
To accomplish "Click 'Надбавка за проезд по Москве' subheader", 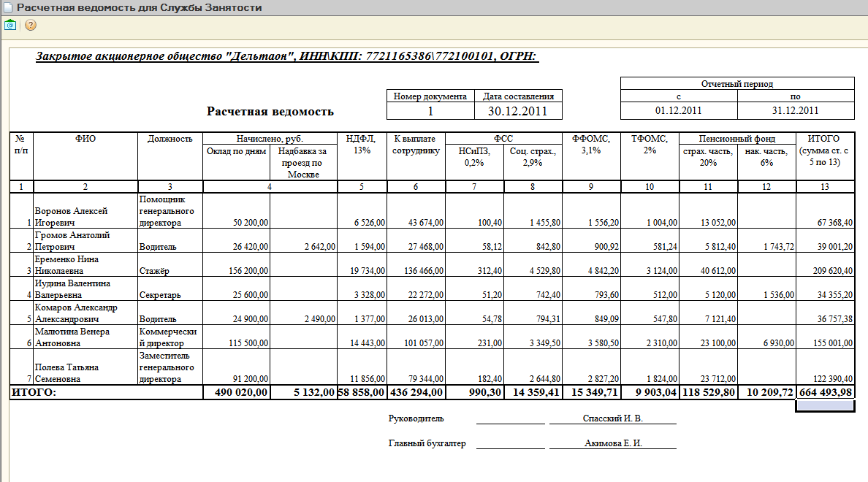I will pos(303,163).
